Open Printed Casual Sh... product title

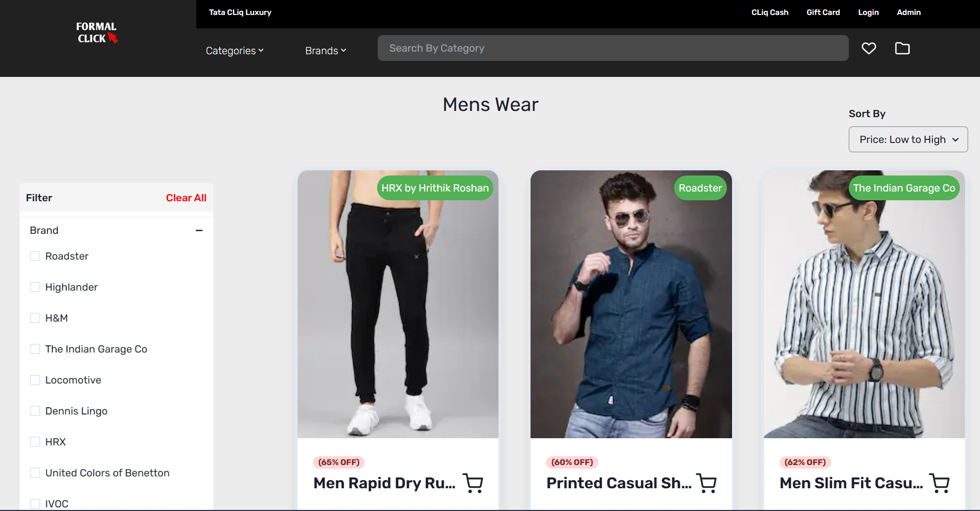pos(619,483)
